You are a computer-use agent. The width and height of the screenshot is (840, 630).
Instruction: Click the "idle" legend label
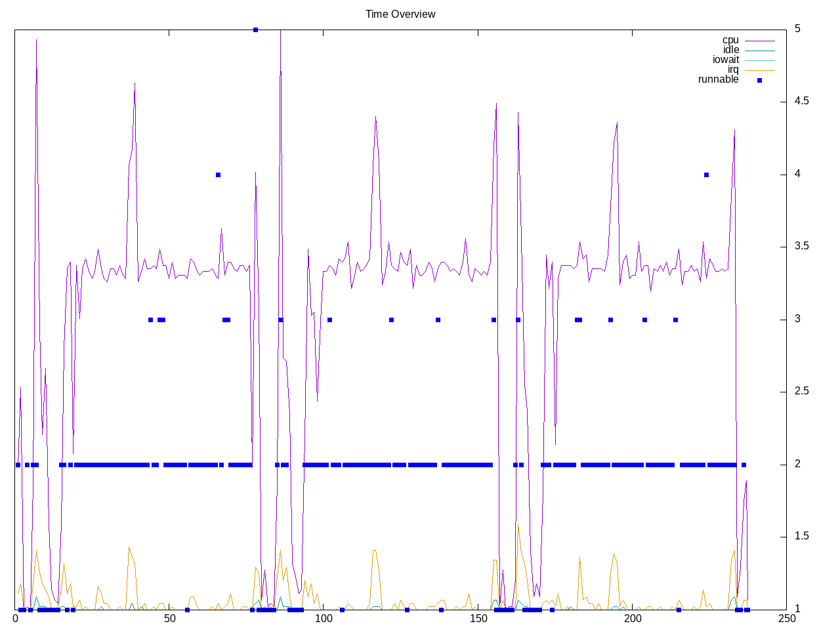click(730, 50)
